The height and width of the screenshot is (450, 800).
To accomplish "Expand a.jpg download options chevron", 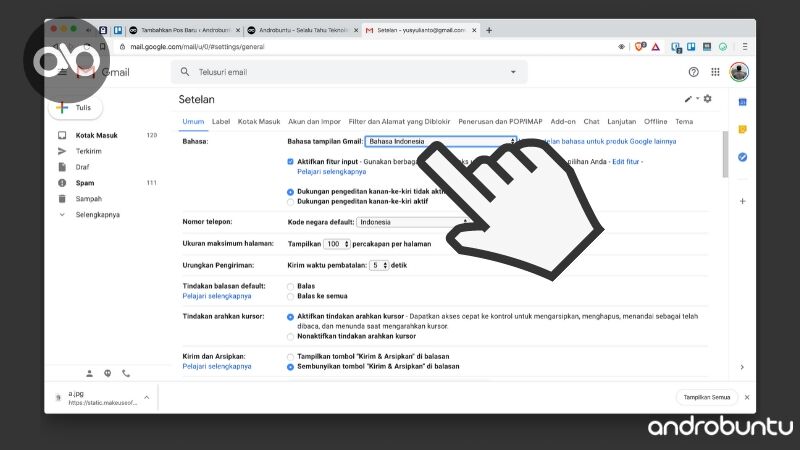I will 146,397.
